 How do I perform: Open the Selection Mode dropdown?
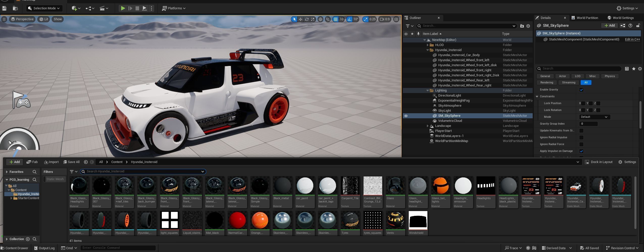[44, 8]
